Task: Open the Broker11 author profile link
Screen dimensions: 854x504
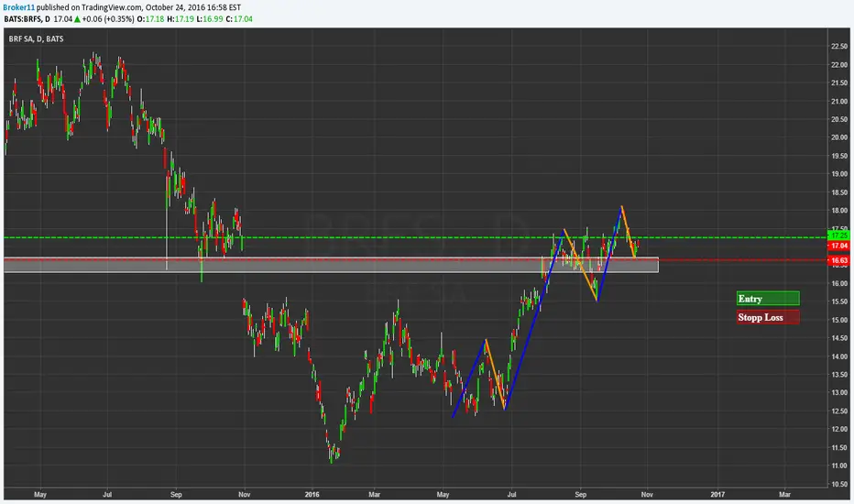Action: pos(18,7)
